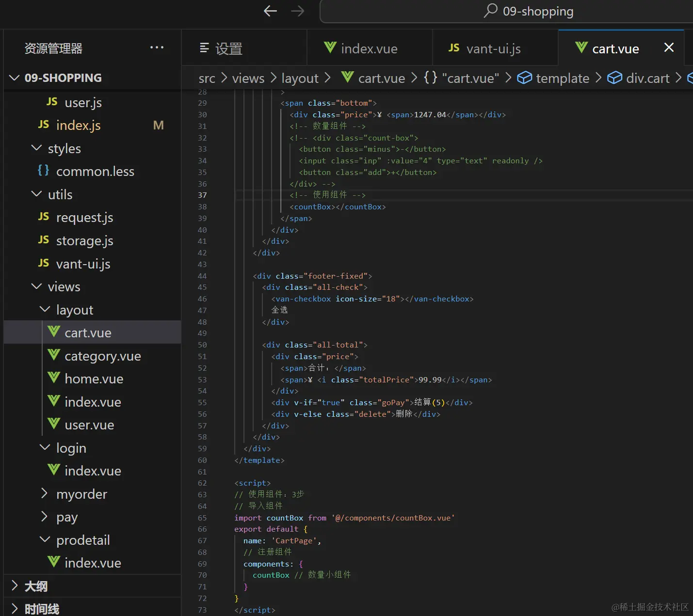Click braces icon beside common.less
This screenshot has width=693, height=616.
(x=44, y=171)
